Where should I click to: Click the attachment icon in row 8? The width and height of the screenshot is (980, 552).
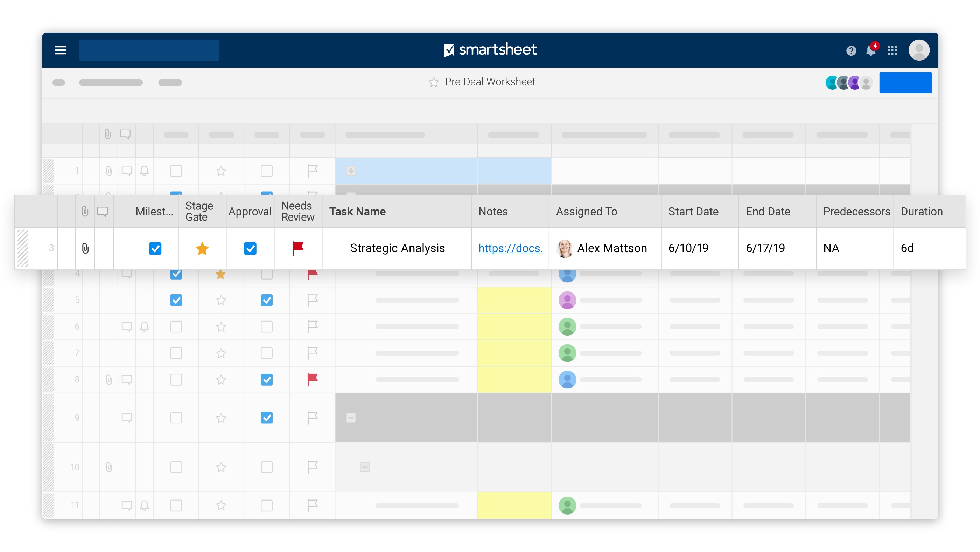coord(109,380)
